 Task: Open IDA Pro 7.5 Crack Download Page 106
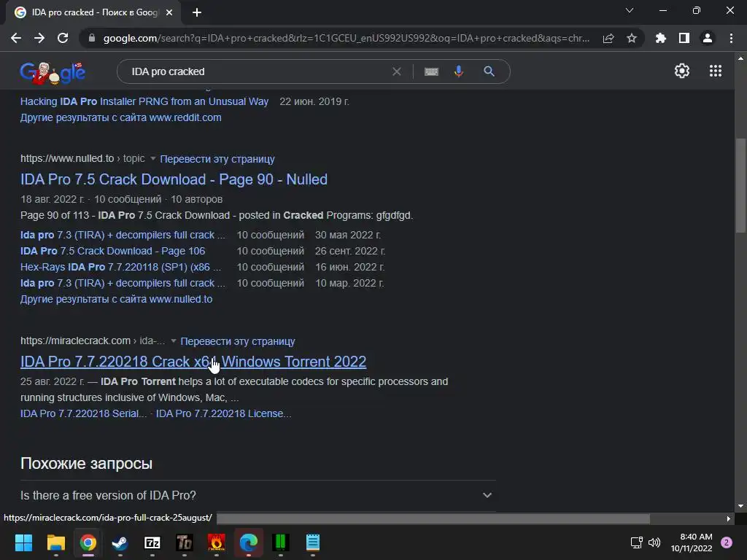pos(112,251)
